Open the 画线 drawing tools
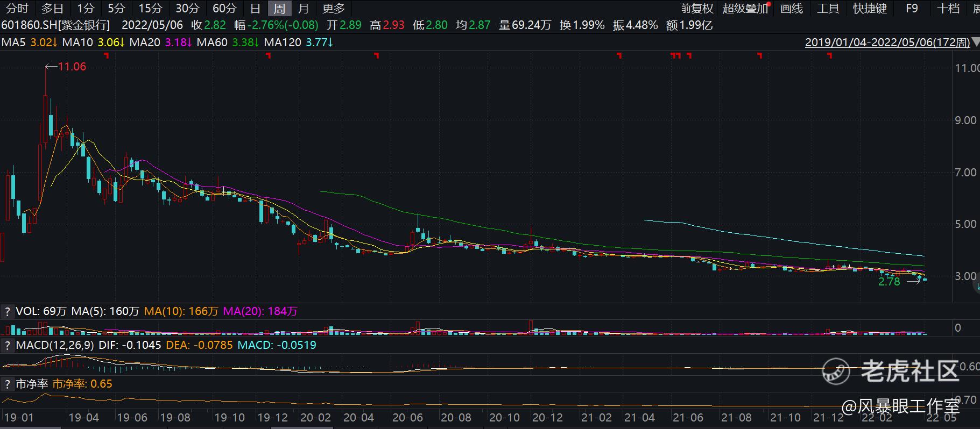Screen dimensions: 980x429 [791, 8]
